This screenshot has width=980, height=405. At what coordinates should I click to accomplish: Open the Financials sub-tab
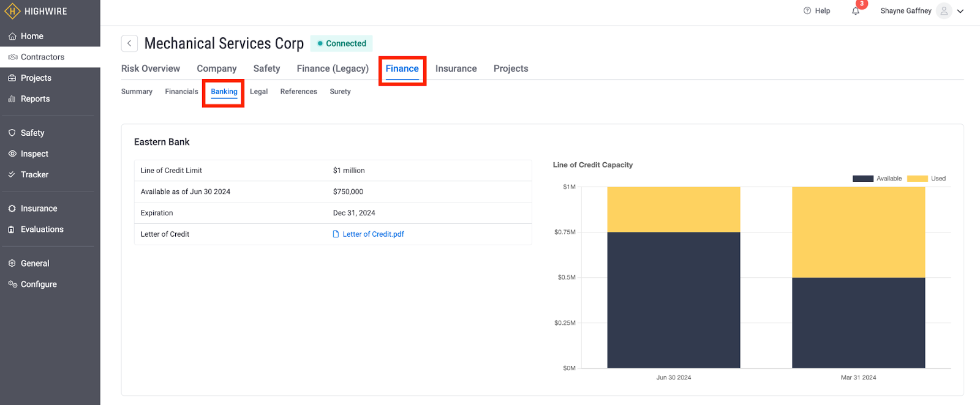181,92
